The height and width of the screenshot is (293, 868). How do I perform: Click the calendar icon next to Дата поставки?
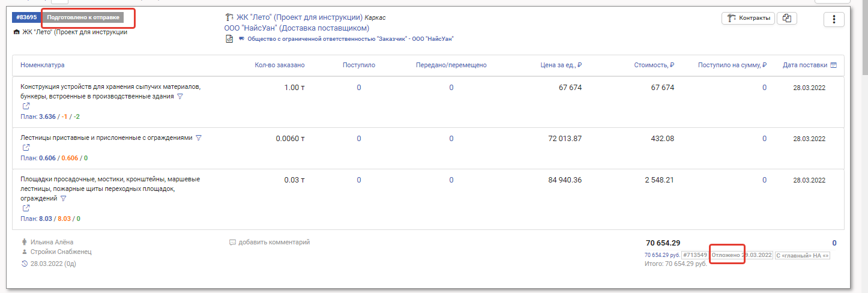(x=833, y=65)
